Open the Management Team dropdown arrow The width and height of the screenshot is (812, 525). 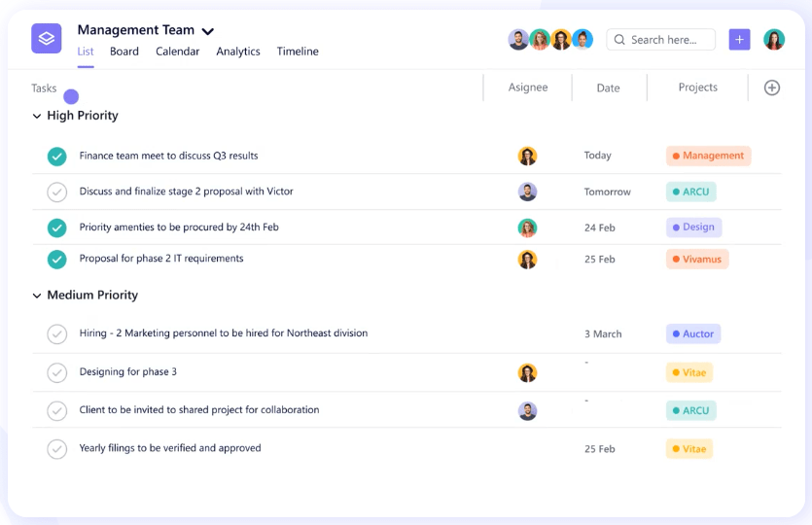click(x=208, y=31)
